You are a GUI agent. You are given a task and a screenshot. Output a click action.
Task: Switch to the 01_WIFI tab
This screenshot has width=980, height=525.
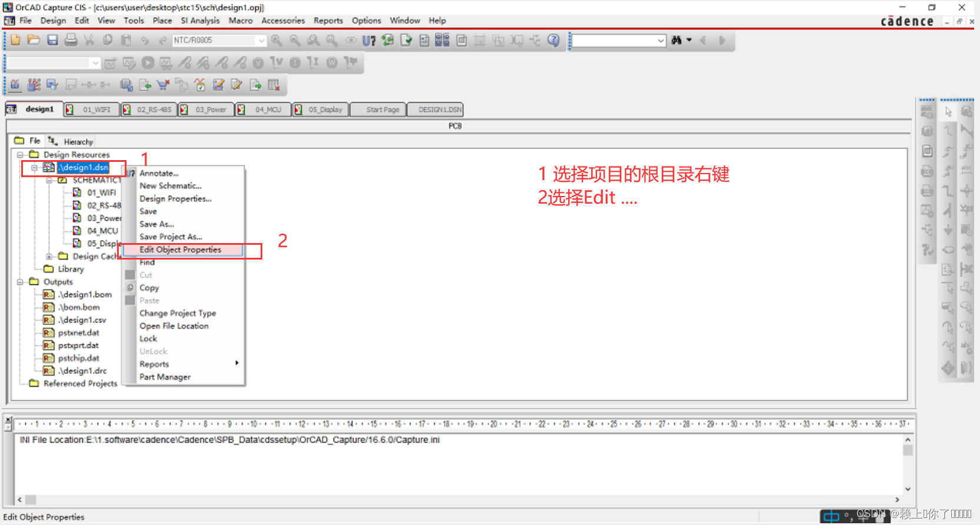pos(91,109)
